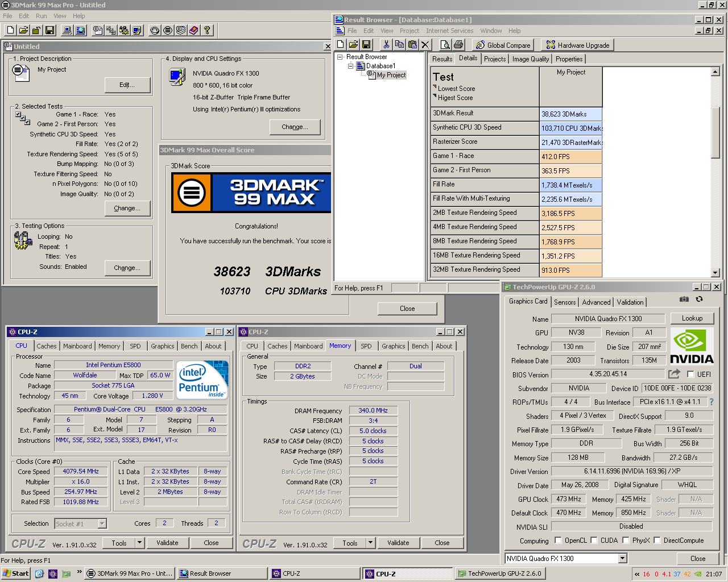
Task: Switch to Sensors tab in GPU-Z
Action: (x=565, y=302)
